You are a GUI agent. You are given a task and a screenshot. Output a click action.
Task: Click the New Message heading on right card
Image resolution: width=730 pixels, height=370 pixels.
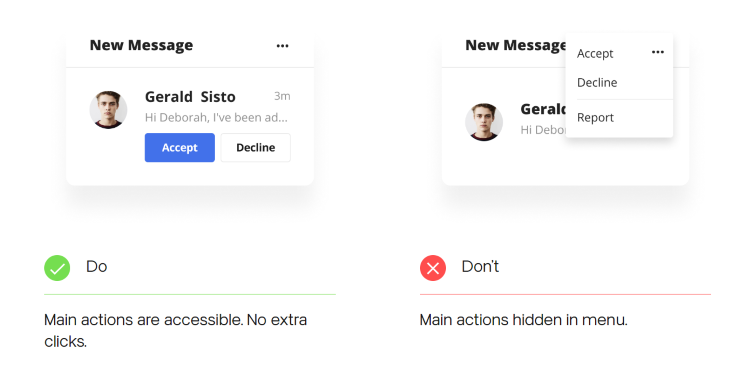click(x=515, y=45)
